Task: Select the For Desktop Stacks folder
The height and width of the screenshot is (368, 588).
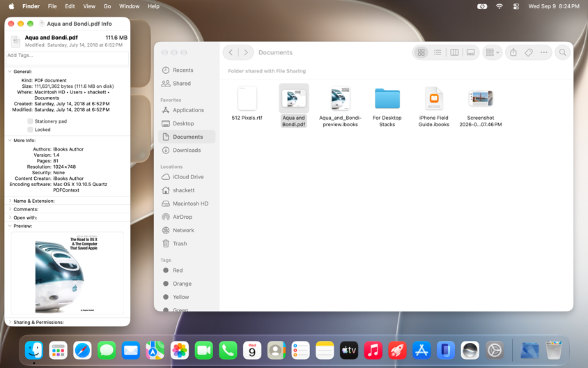Action: (x=387, y=98)
